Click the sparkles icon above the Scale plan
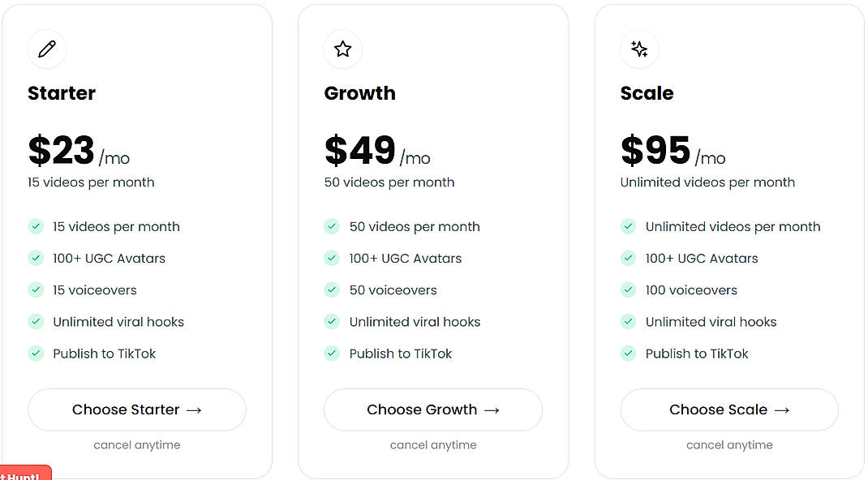The image size is (868, 480). (638, 49)
